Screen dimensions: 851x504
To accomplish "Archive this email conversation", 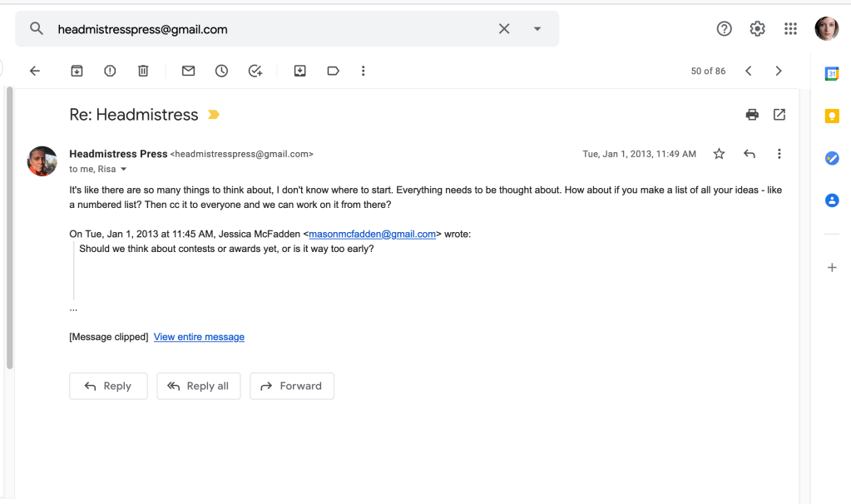I will tap(77, 72).
